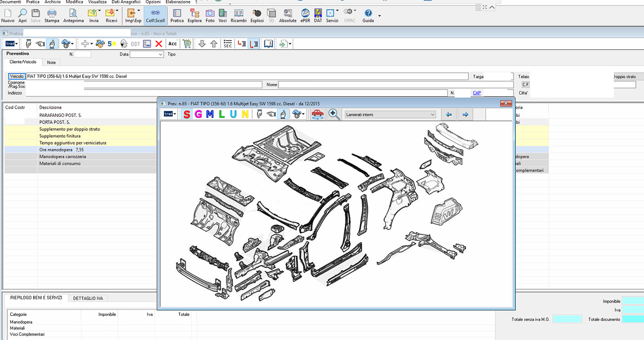Select the Data dropdown field
Screen dimensions: 644x340
147,54
